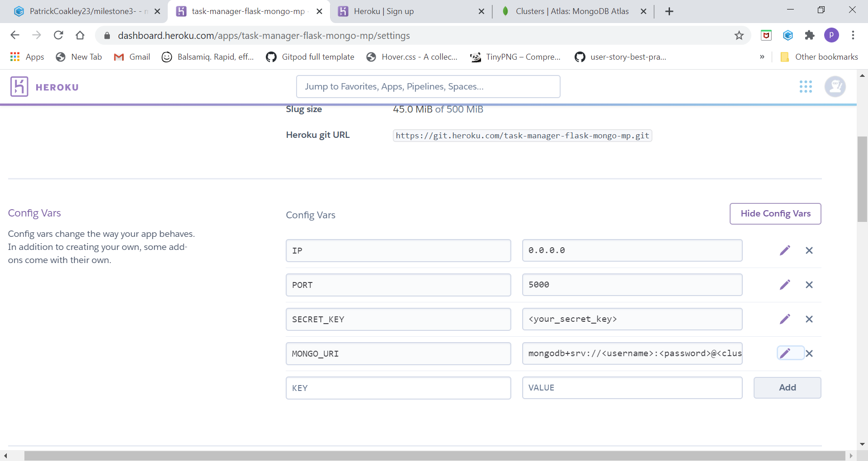Open Gmail bookmark
Viewport: 868px width, 461px height.
[132, 57]
